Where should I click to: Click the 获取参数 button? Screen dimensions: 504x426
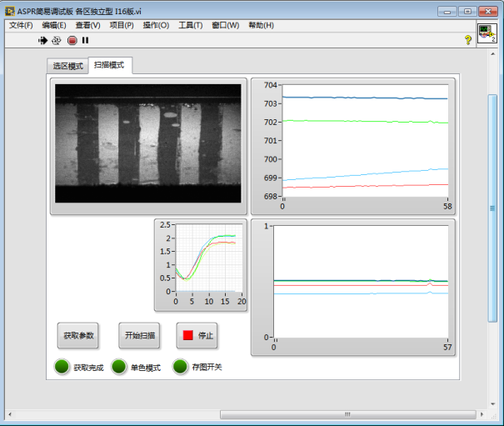coord(79,335)
